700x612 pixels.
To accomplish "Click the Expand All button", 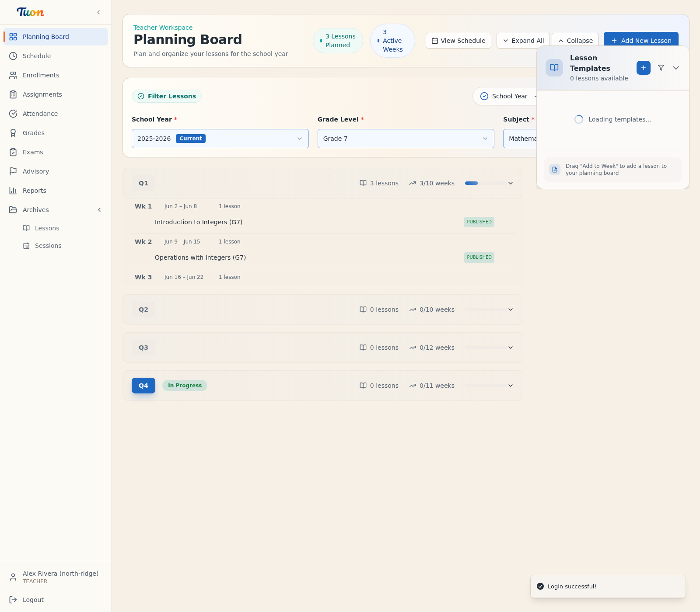I will 523,40.
